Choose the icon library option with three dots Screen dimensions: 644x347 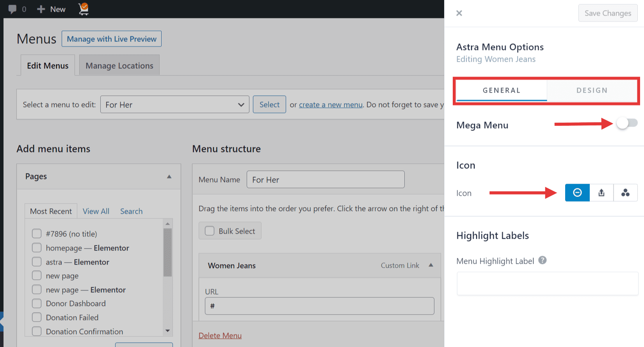tap(625, 193)
